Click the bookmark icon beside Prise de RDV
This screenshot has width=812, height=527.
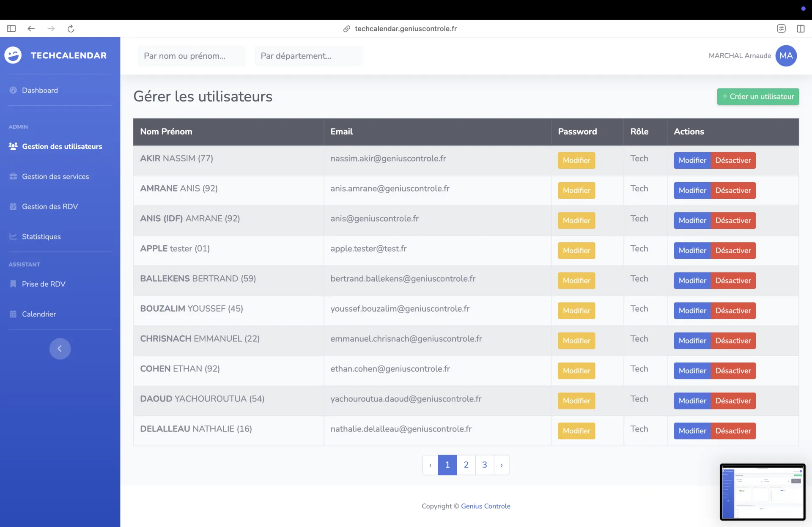click(13, 284)
